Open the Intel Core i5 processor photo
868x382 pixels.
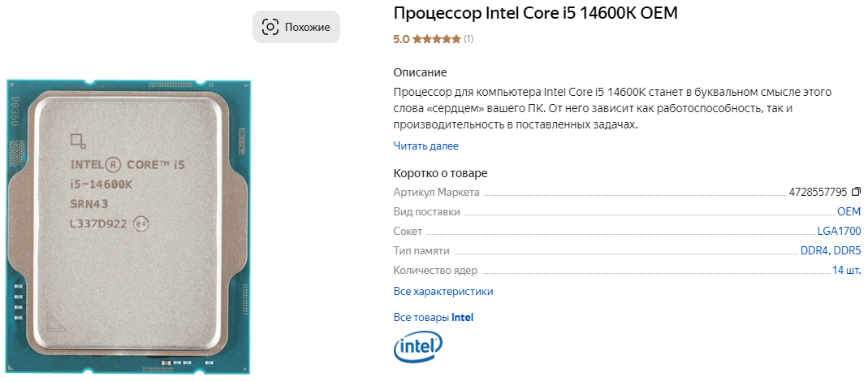tap(129, 226)
